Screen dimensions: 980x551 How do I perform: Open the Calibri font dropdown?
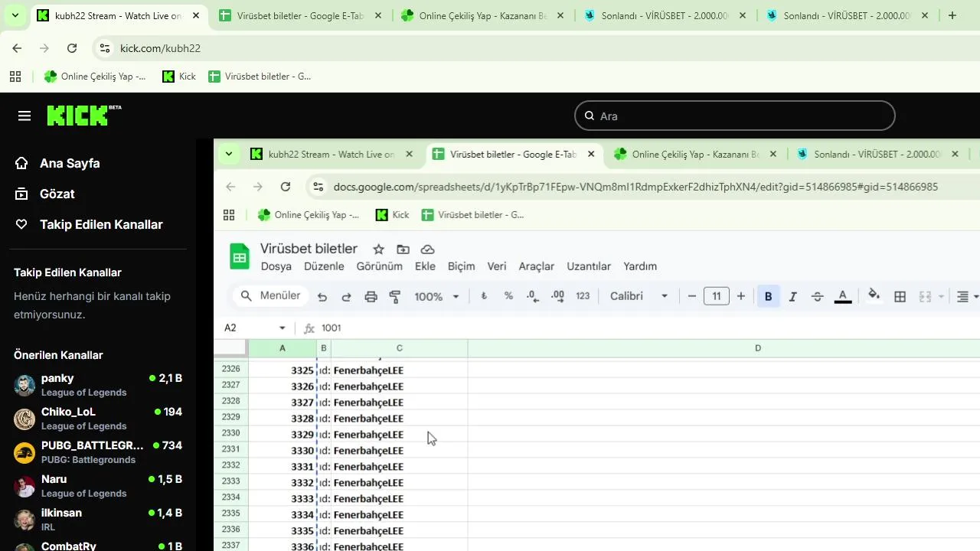(x=639, y=296)
